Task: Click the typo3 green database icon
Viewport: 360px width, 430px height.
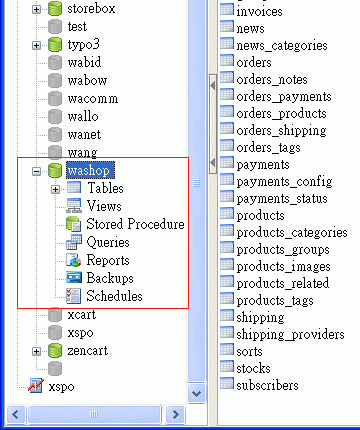Action: click(55, 45)
